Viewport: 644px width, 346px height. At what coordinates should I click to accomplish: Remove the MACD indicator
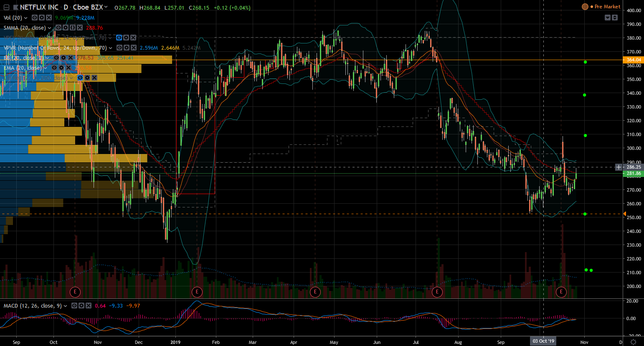(88, 306)
